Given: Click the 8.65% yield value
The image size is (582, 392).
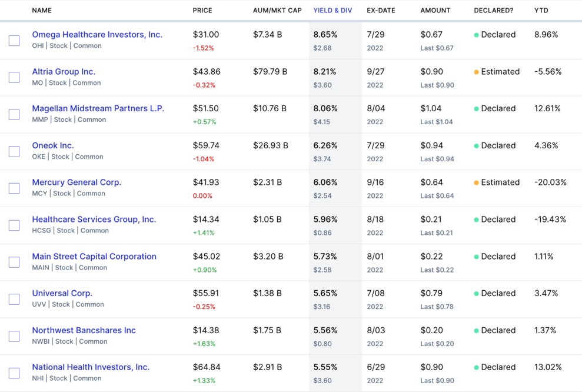Looking at the screenshot, I should point(325,35).
